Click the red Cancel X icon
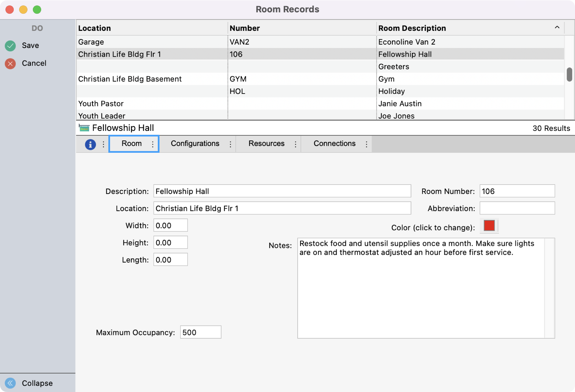 click(x=10, y=64)
